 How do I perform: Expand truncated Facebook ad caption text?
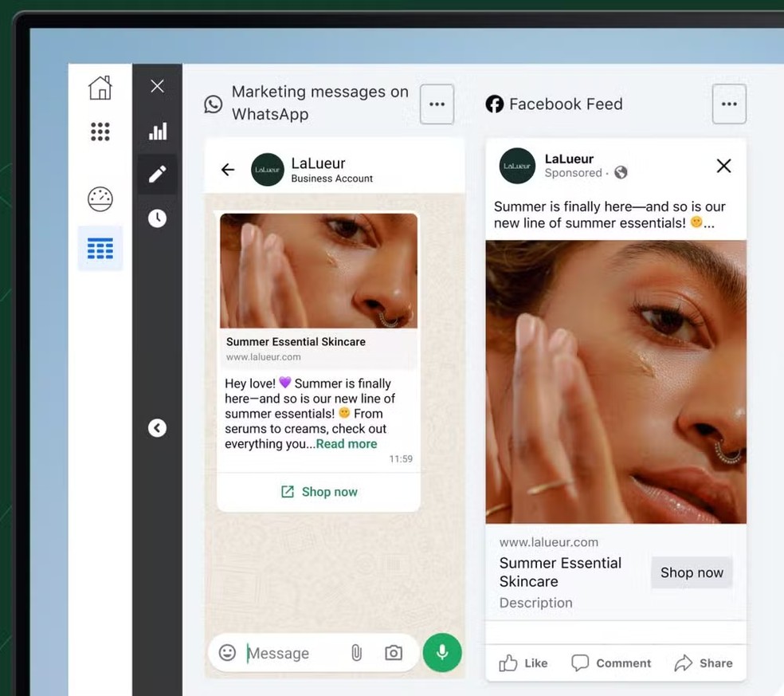(x=708, y=223)
